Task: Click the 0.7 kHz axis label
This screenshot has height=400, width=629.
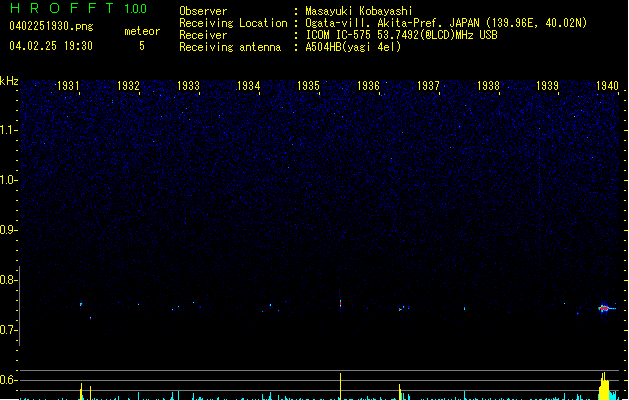Action: [8, 330]
